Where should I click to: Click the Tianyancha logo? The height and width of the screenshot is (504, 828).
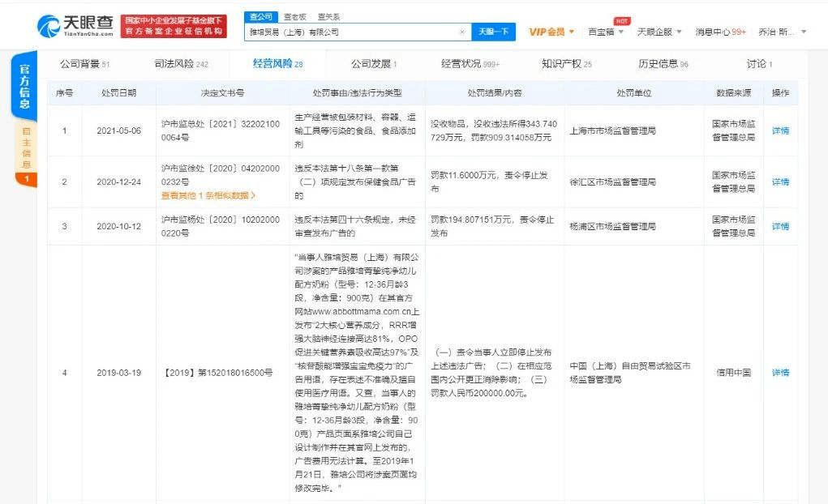[x=75, y=26]
